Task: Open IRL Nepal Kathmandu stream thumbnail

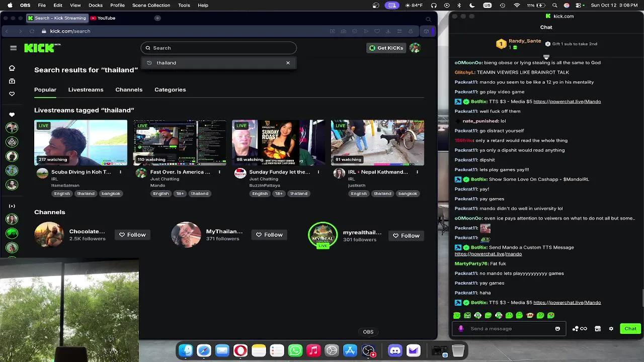Action: [x=377, y=143]
